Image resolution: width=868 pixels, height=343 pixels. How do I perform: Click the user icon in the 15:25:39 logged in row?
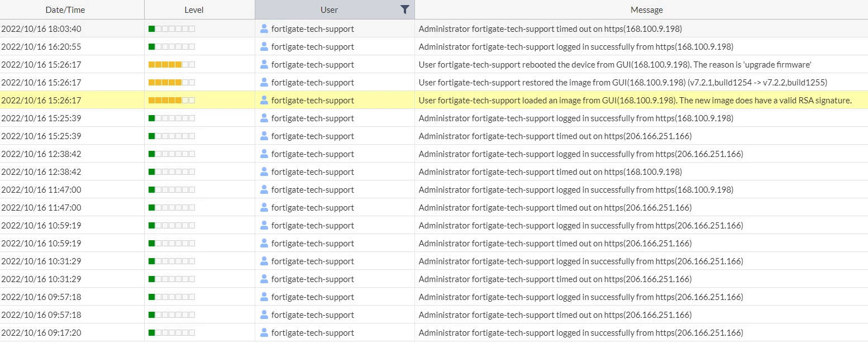264,118
